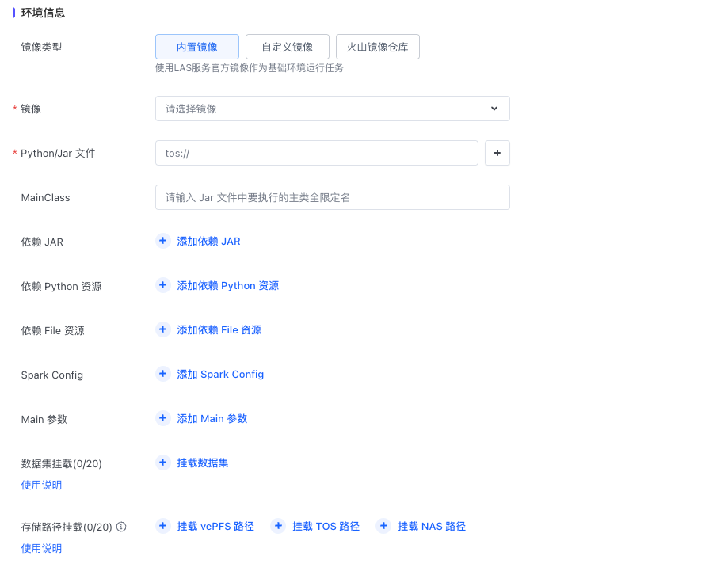Click plus icon beside 添加依赖 JAR

click(163, 241)
